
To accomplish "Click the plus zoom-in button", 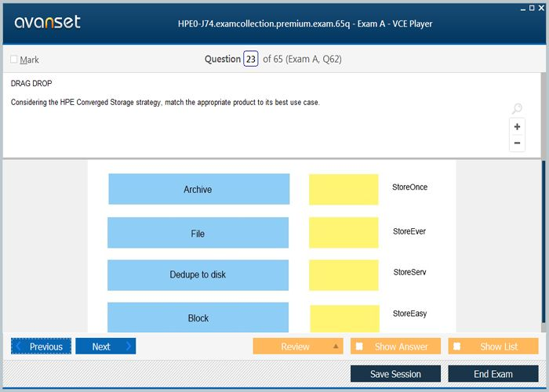I will [517, 127].
